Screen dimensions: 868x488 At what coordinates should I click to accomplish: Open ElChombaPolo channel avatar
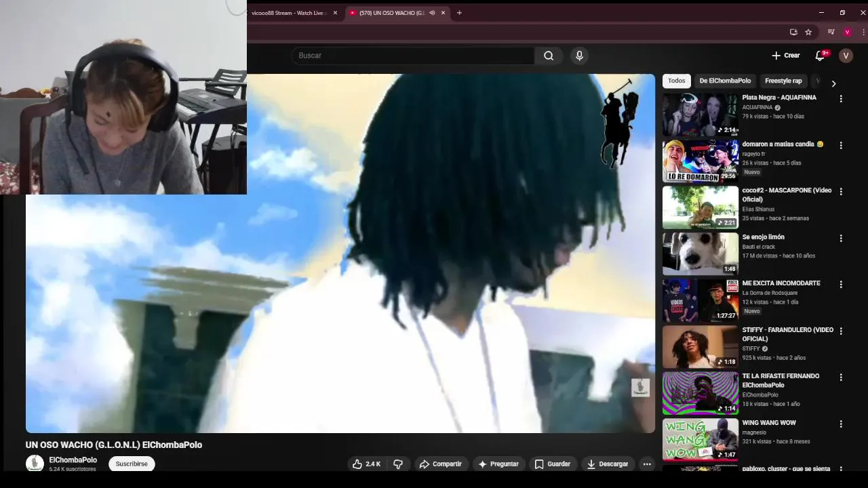tap(35, 464)
